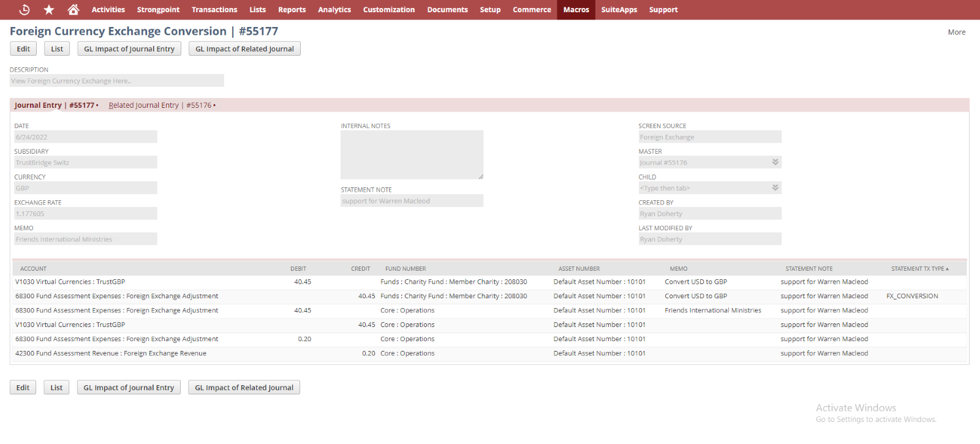Click the Shortcuts star icon
The width and height of the screenshot is (980, 444).
(x=49, y=10)
